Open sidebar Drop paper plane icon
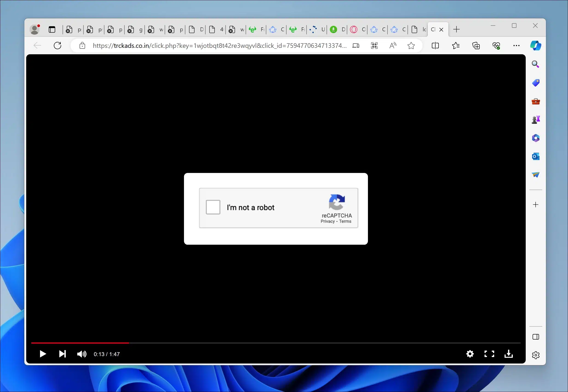Image resolution: width=568 pixels, height=392 pixels. [x=535, y=175]
